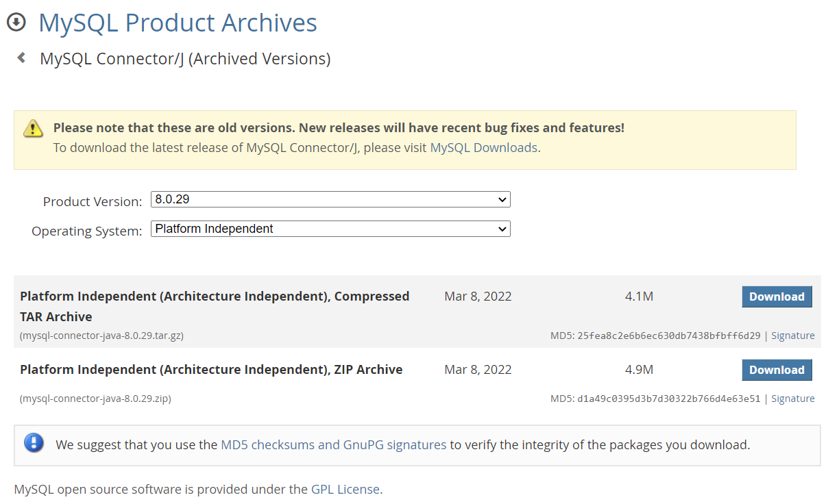Screen dimensions: 828x504
Task: Click the Compressed TAR Archive package title
Action: click(215, 306)
